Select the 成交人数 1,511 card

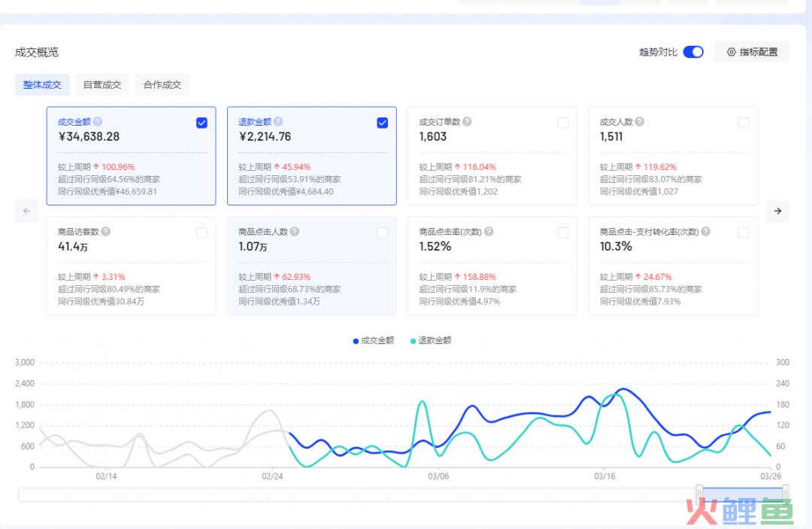click(673, 156)
